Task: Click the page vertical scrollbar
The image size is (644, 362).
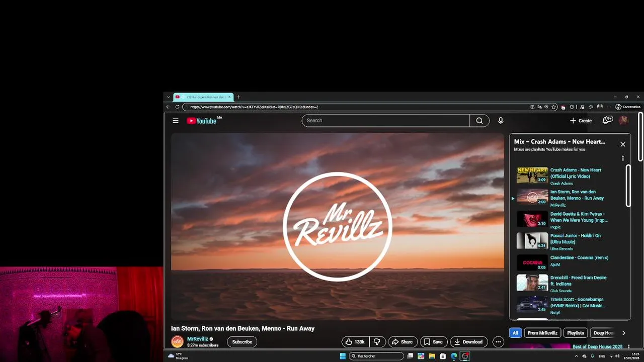Action: click(640, 136)
